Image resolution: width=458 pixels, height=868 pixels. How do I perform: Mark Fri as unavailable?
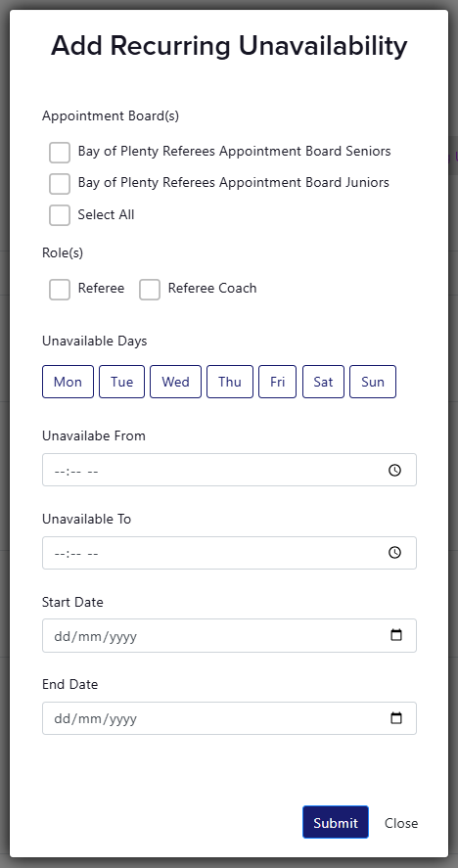pyautogui.click(x=278, y=382)
